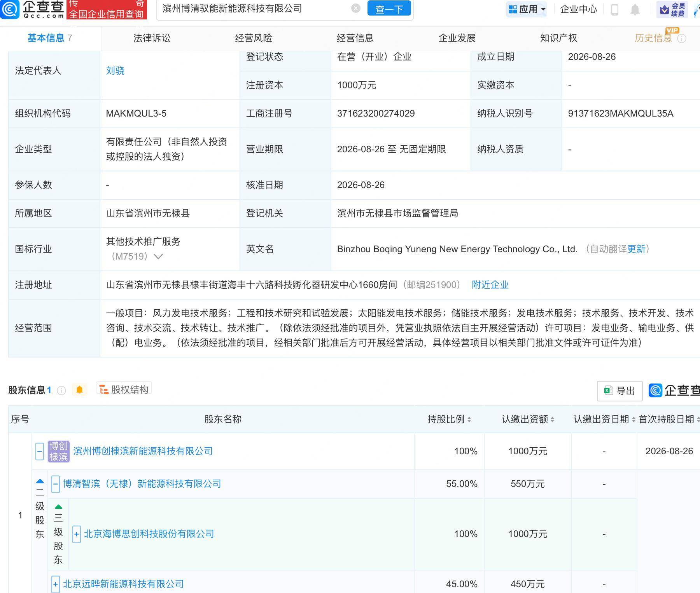Screen dimensions: 700x593
Task: Open notifications bell in the header
Action: pos(635,9)
